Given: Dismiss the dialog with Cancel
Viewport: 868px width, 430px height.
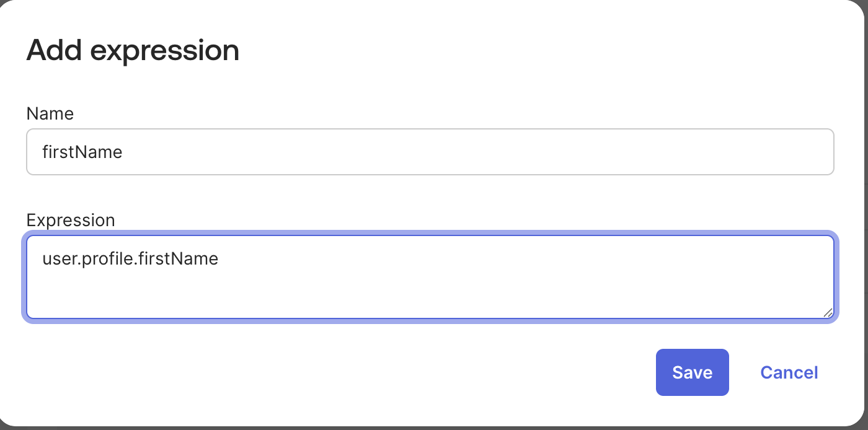Looking at the screenshot, I should point(789,372).
